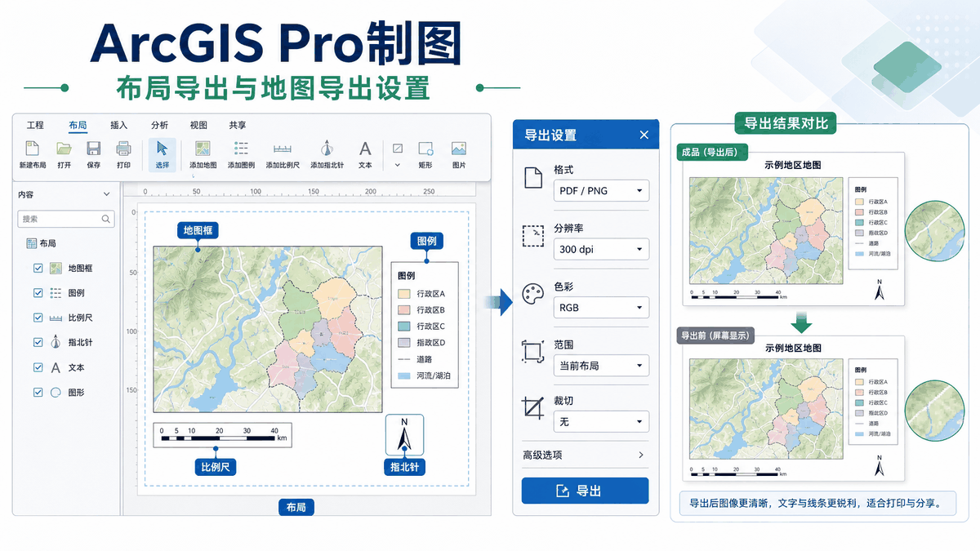
Task: Click the 行政区C legend entry
Action: click(x=421, y=327)
